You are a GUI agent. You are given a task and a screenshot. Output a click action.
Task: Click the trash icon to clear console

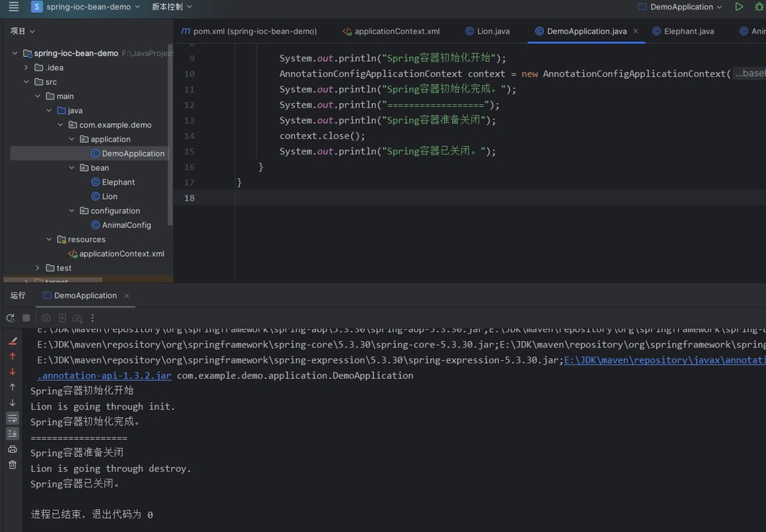(12, 464)
